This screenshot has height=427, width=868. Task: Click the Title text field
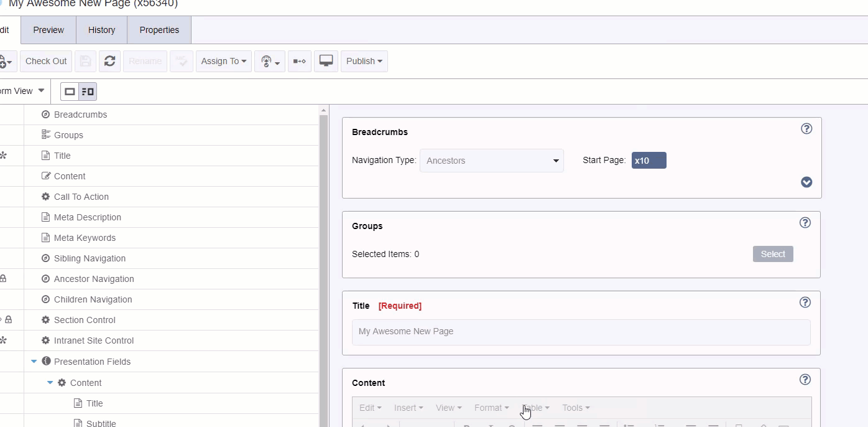coord(581,332)
